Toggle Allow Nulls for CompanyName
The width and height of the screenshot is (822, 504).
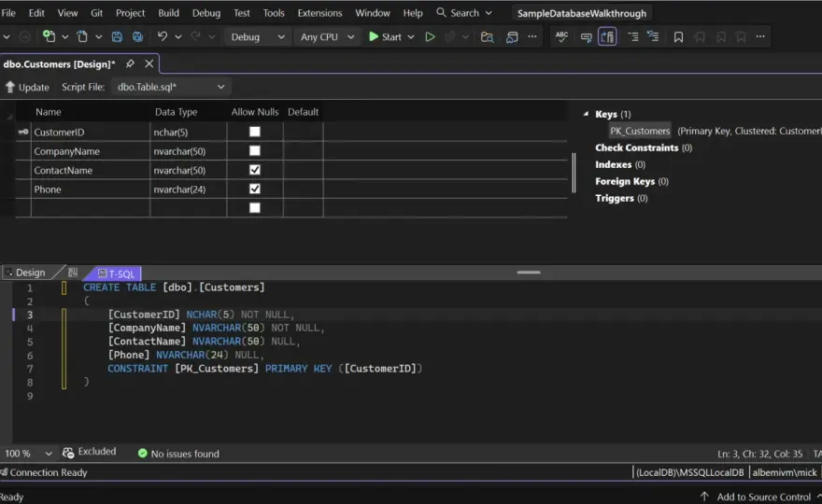click(255, 151)
